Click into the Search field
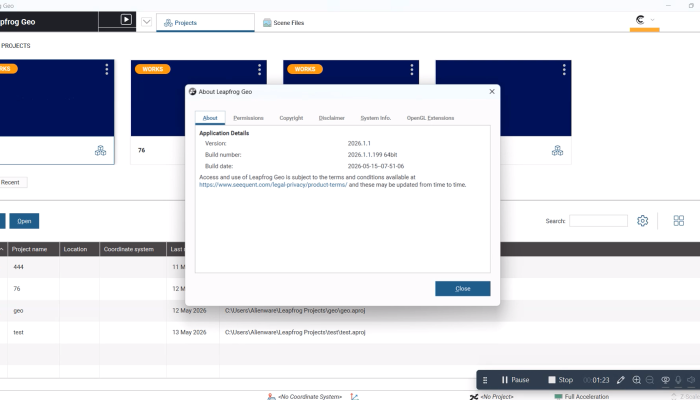The width and height of the screenshot is (700, 400). [x=598, y=221]
